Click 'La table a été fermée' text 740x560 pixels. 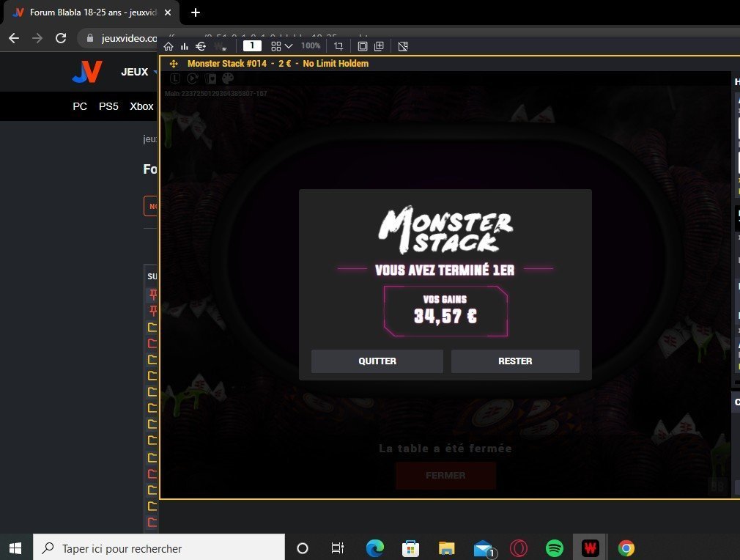pos(445,449)
